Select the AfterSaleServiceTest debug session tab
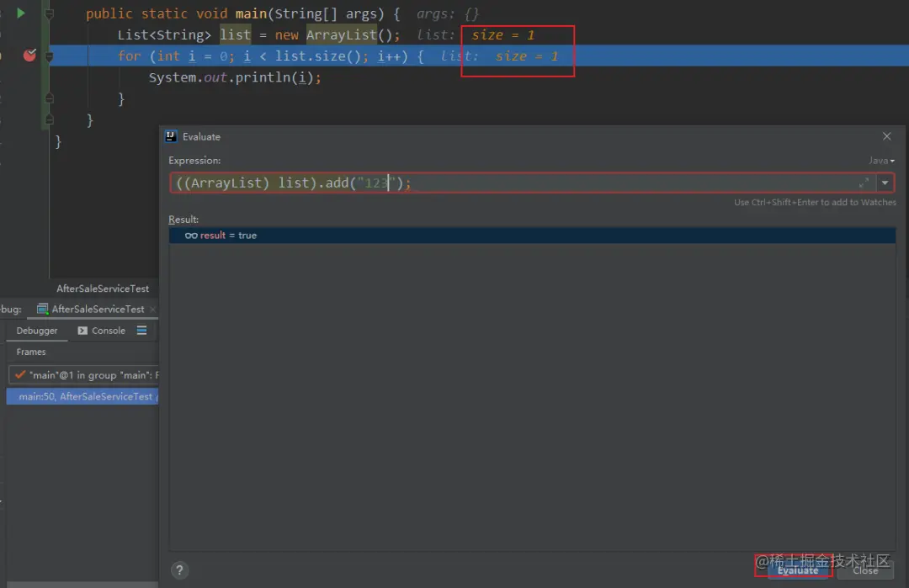 click(92, 309)
